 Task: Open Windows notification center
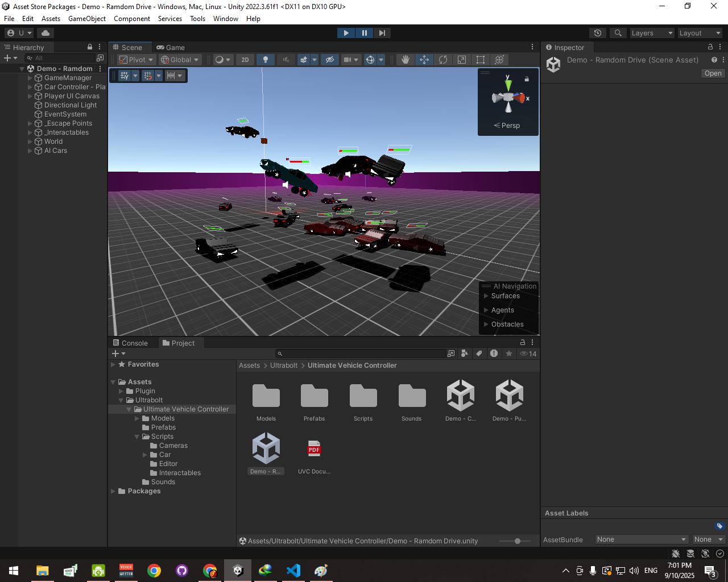coord(710,571)
